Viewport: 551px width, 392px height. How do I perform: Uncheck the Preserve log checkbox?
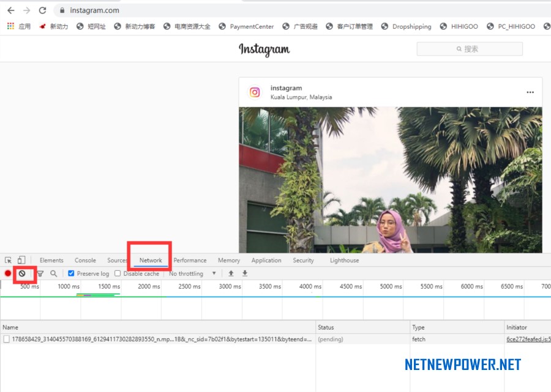click(71, 273)
